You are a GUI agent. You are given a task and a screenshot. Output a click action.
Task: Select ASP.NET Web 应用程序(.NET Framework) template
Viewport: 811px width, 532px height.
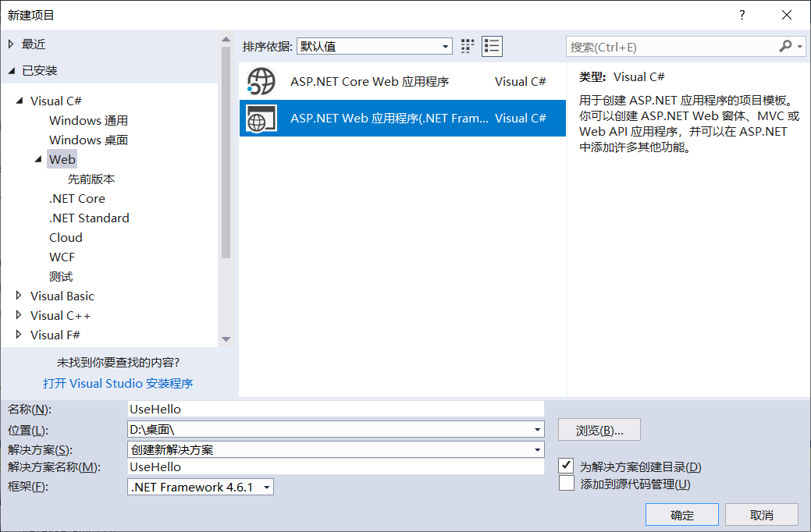403,119
